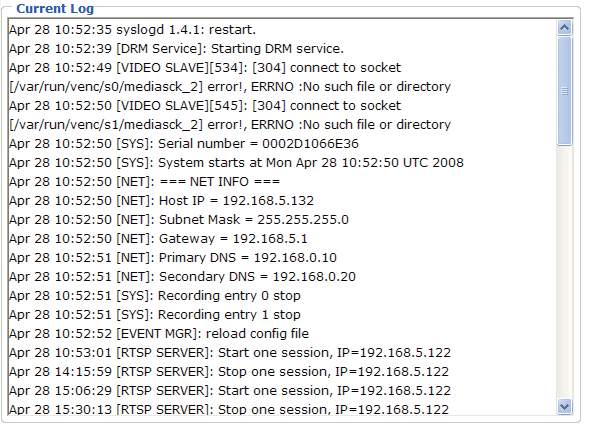
Task: Click the System starts at line
Action: [x=236, y=163]
